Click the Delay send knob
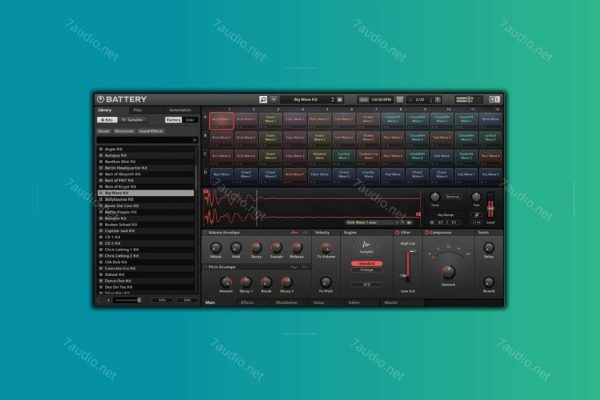 (x=488, y=248)
